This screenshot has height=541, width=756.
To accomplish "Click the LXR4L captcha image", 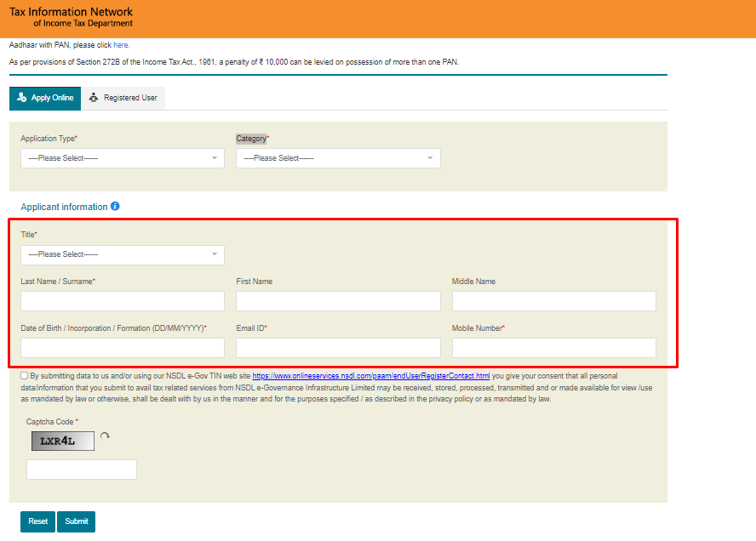I will 63,441.
